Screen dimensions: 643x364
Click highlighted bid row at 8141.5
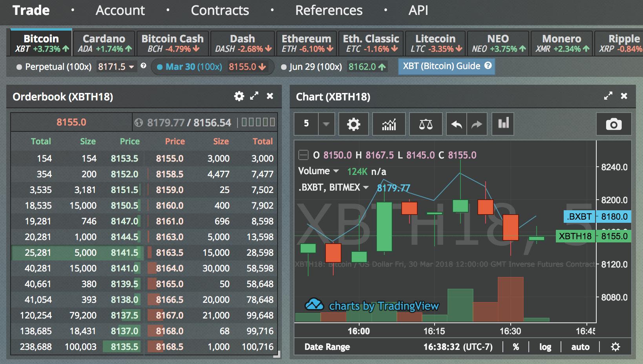point(77,253)
